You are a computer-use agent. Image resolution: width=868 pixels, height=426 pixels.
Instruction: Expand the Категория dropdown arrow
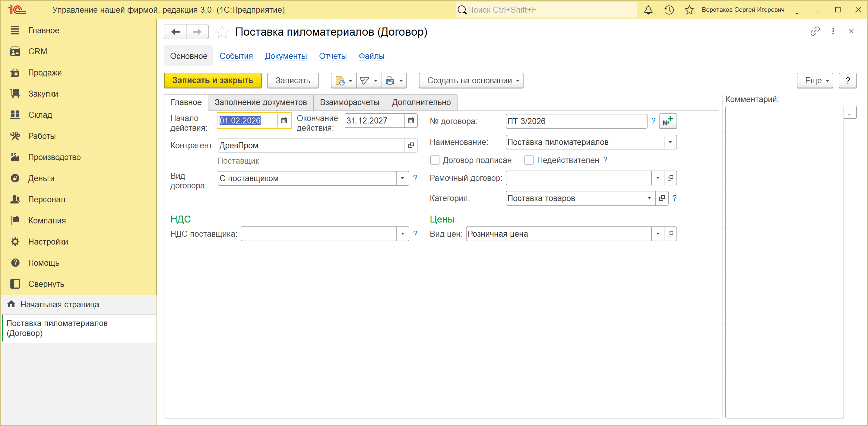[x=649, y=198]
